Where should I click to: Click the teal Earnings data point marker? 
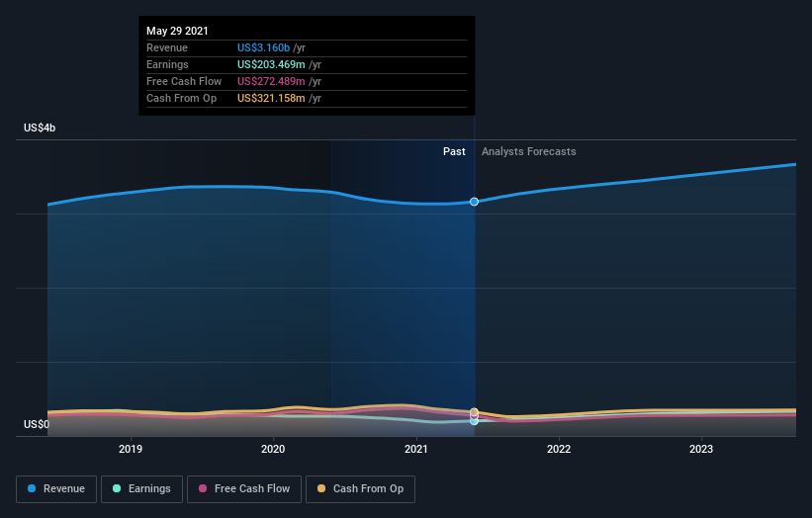474,421
